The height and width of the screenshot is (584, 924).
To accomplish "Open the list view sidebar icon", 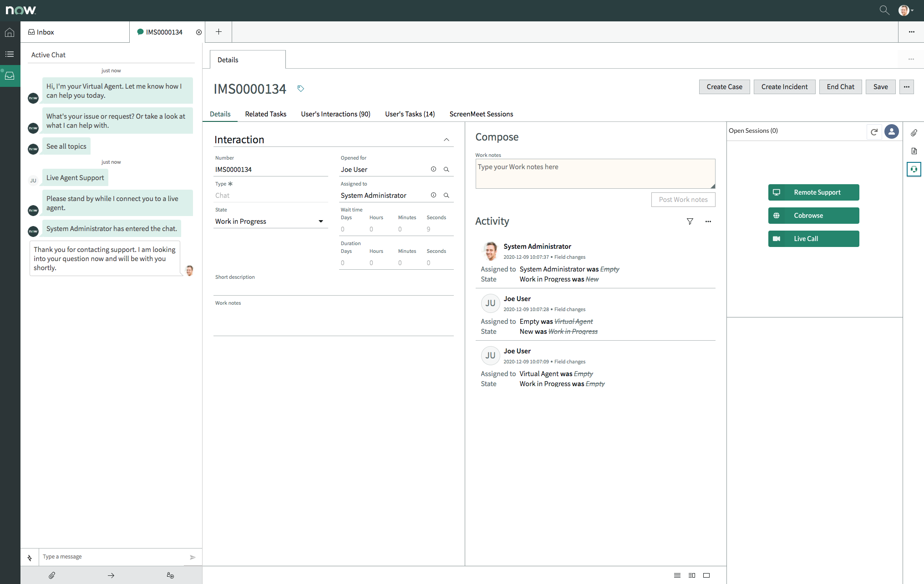I will pyautogui.click(x=10, y=54).
